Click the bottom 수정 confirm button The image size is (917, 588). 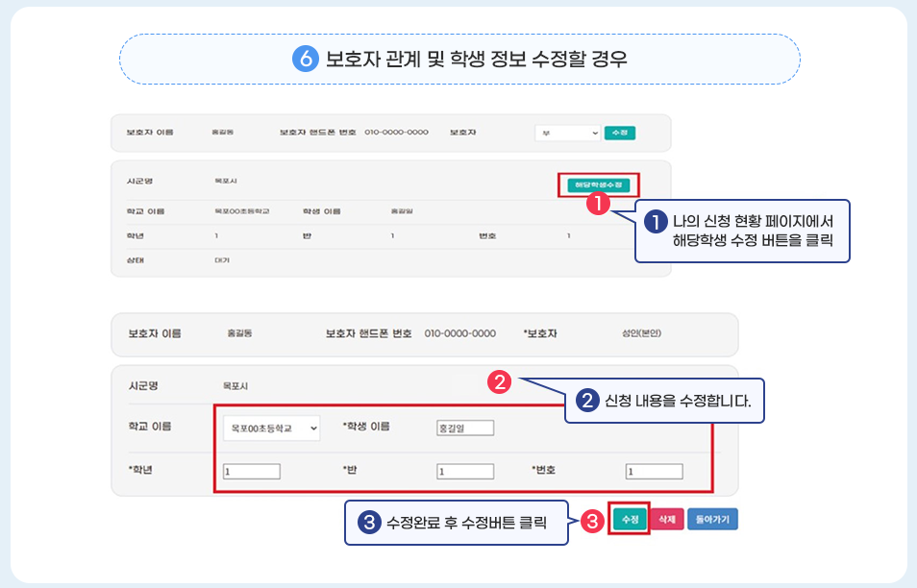click(x=632, y=517)
